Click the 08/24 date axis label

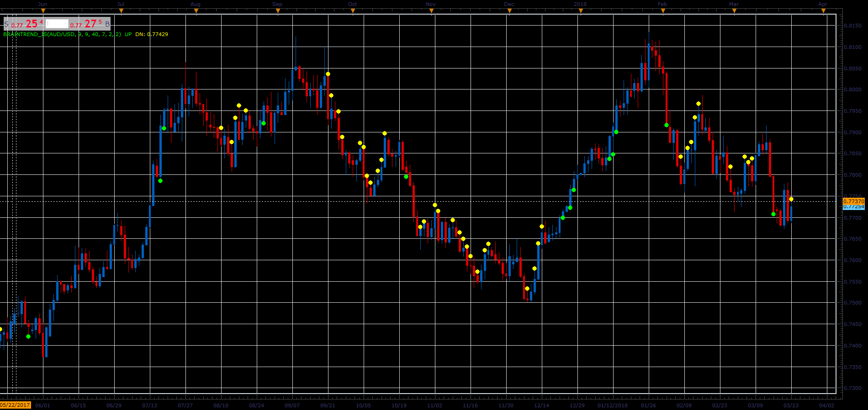(257, 405)
